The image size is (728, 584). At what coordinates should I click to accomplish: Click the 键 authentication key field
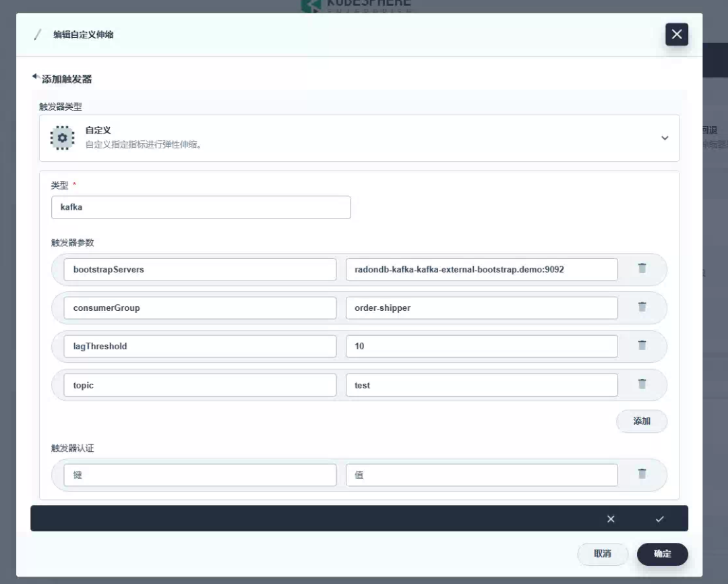coord(200,475)
